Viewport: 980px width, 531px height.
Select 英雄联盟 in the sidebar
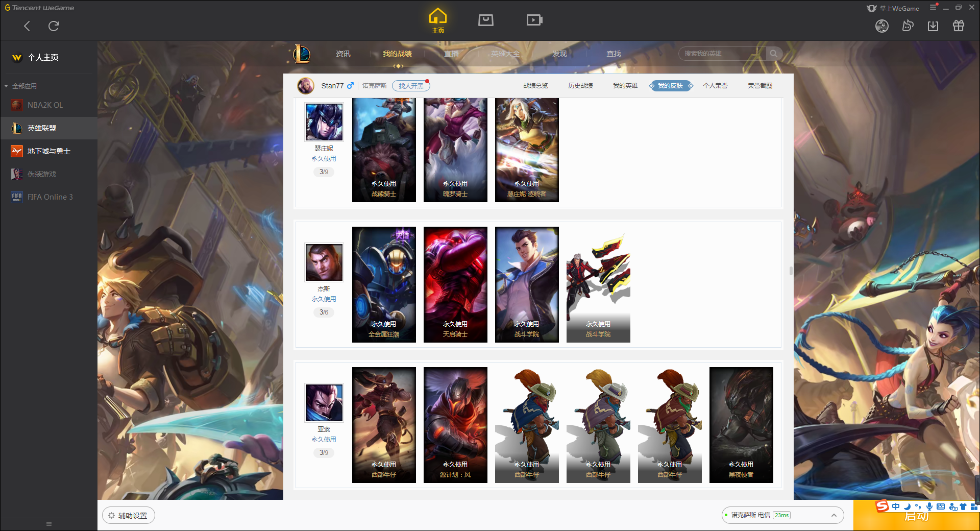point(48,128)
